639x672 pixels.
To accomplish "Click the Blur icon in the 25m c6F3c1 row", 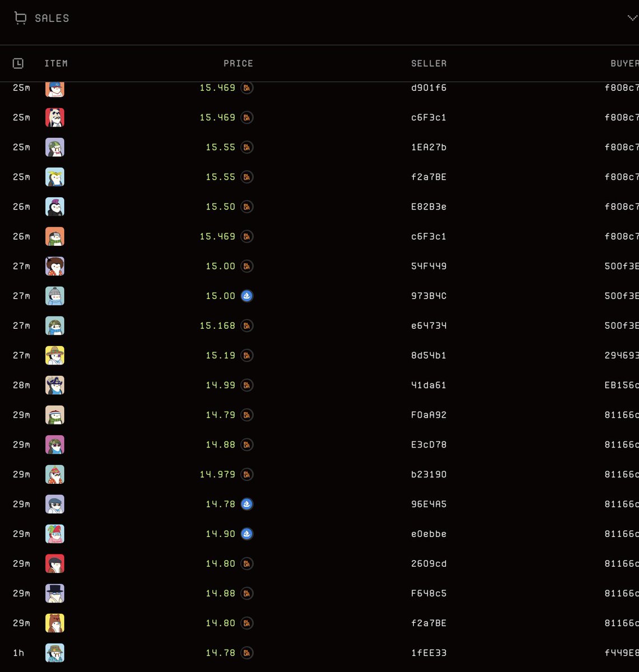I will click(x=247, y=118).
